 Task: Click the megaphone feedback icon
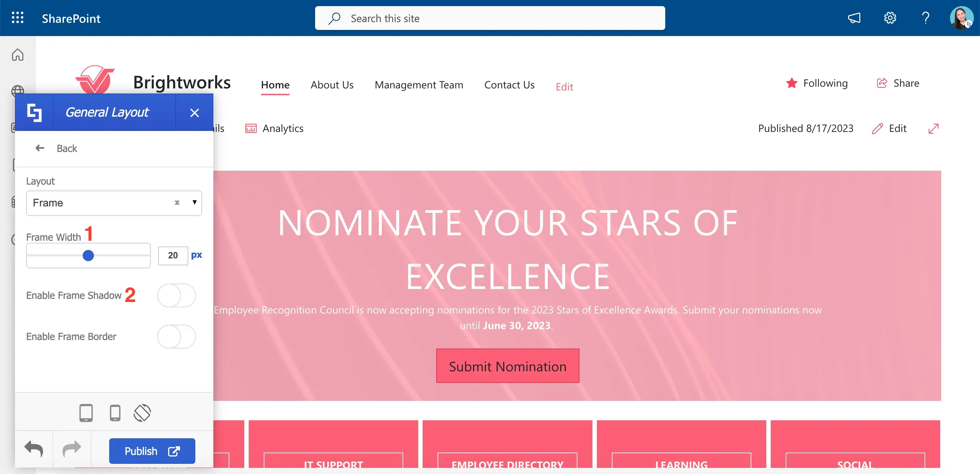tap(854, 18)
